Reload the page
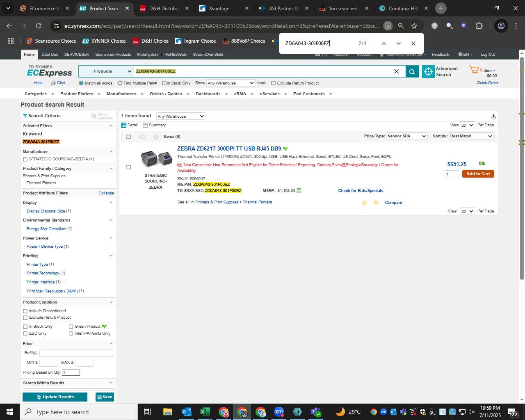 pyautogui.click(x=39, y=26)
